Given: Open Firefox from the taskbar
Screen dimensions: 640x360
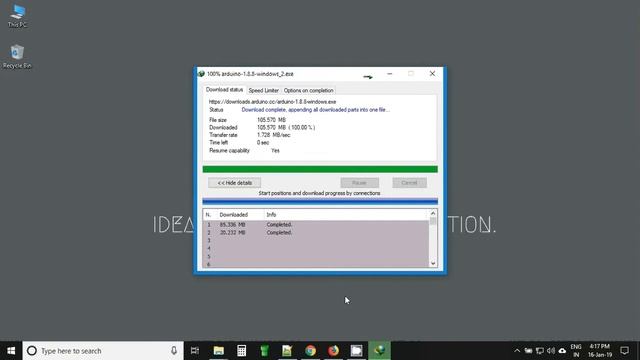Looking at the screenshot, I should click(x=333, y=351).
